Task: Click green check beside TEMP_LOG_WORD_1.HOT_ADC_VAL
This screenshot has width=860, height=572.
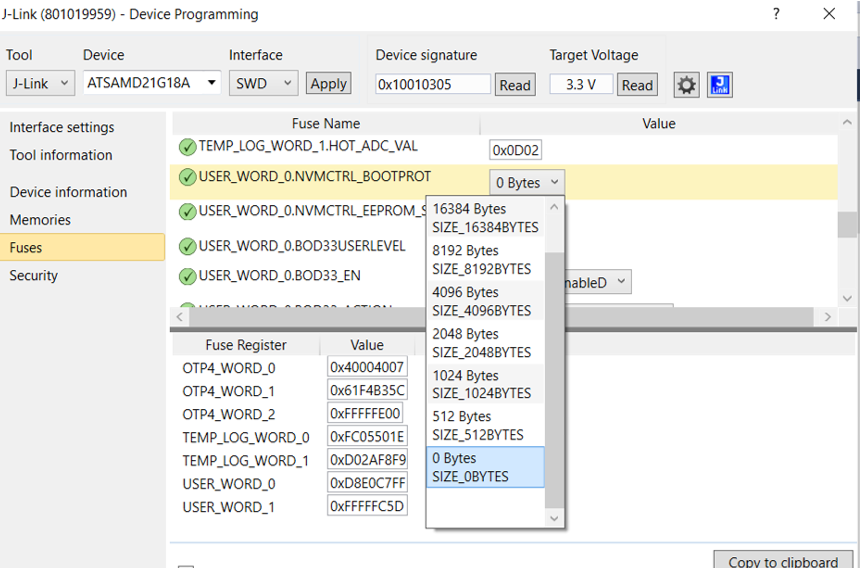Action: tap(187, 147)
